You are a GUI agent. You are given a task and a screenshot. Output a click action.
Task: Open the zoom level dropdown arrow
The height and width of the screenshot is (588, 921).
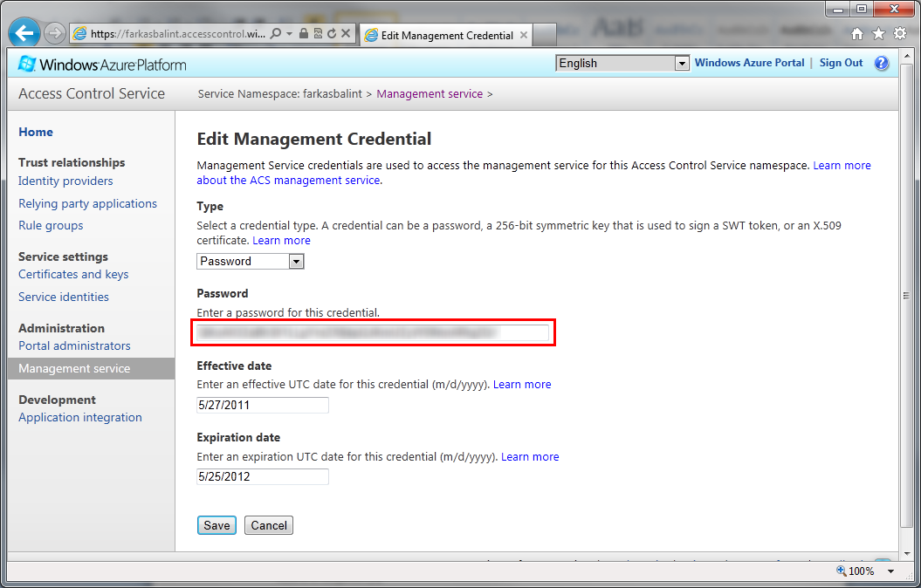(x=891, y=571)
